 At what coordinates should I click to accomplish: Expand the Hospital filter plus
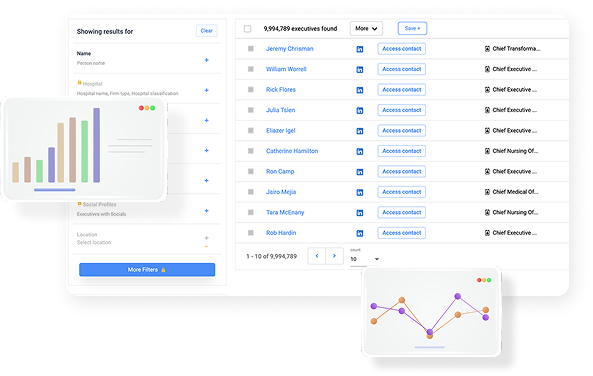pyautogui.click(x=206, y=90)
